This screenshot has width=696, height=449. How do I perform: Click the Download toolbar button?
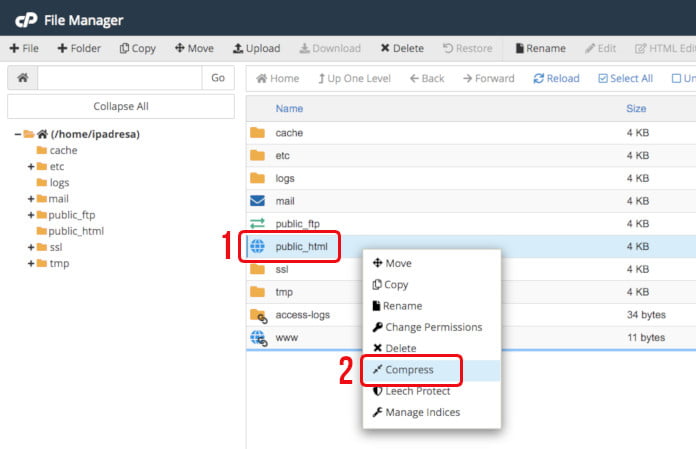(x=330, y=48)
